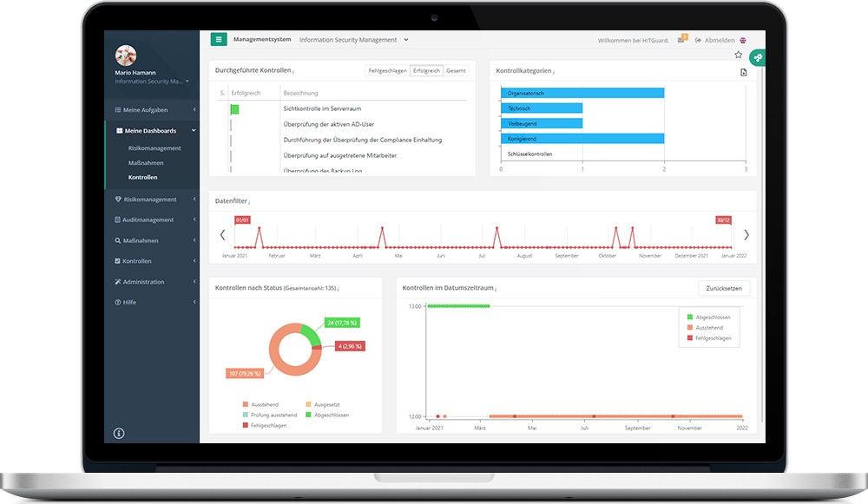Click the right arrow of Datenfilter timeline

pos(746,235)
